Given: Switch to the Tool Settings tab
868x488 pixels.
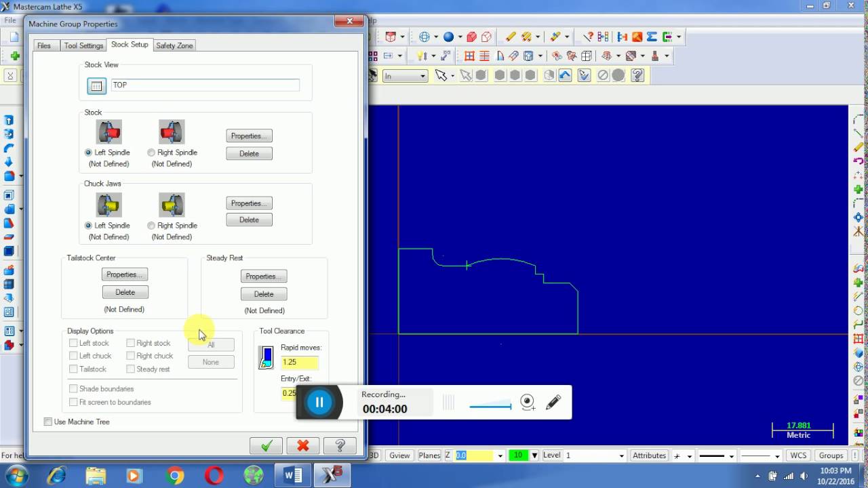Looking at the screenshot, I should click(x=83, y=45).
